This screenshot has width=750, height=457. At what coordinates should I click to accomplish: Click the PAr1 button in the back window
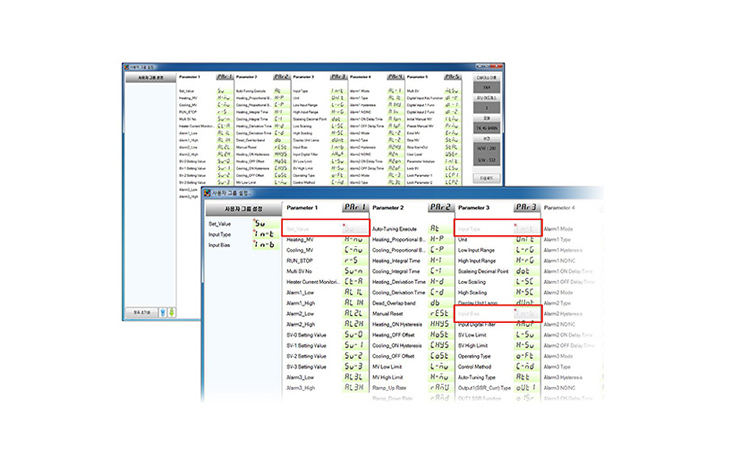[x=224, y=77]
